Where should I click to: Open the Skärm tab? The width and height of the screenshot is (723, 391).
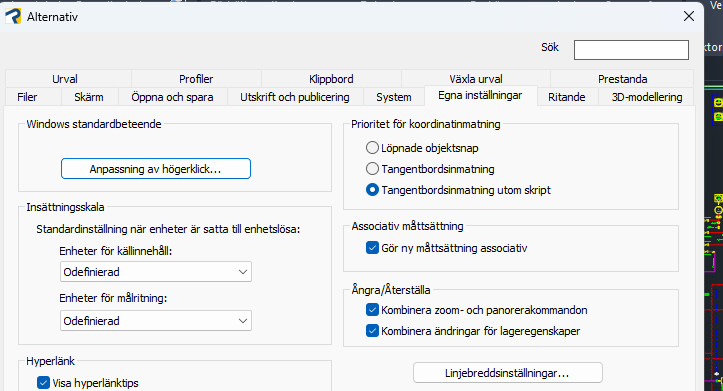pyautogui.click(x=89, y=97)
